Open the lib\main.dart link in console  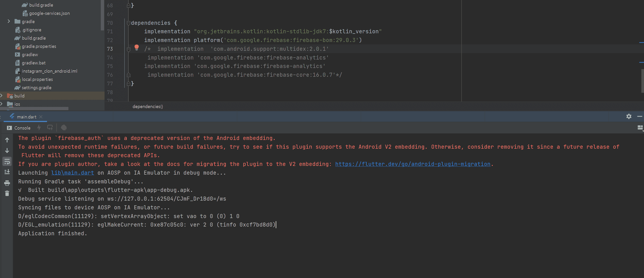[x=72, y=173]
